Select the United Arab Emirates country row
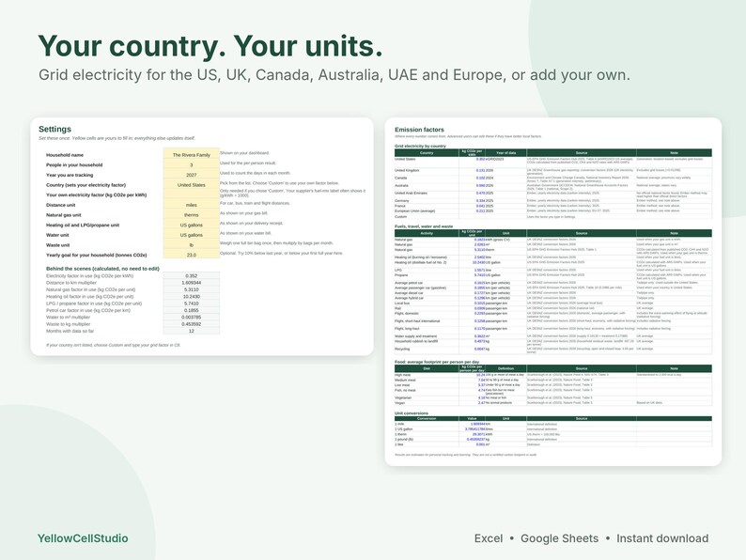The width and height of the screenshot is (746, 560). [x=552, y=194]
